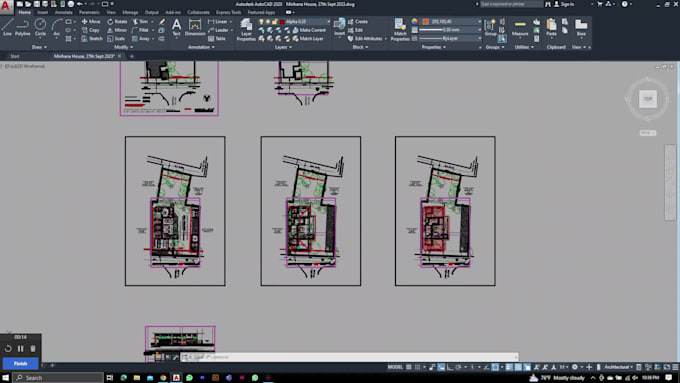Expand the Draw panel

point(39,47)
